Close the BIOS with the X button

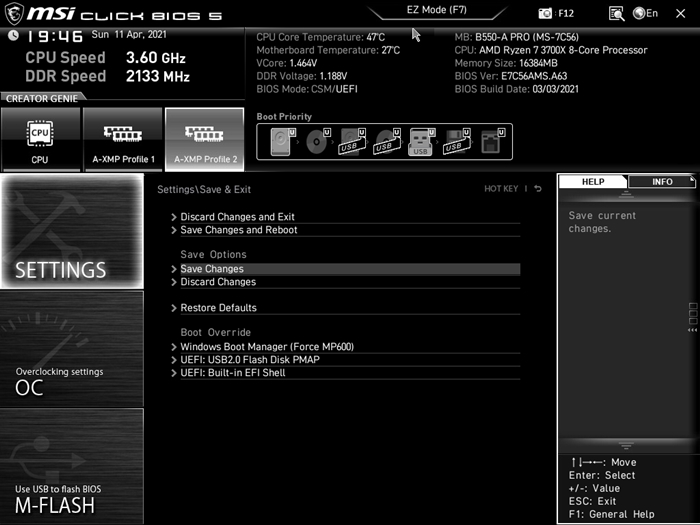680,14
